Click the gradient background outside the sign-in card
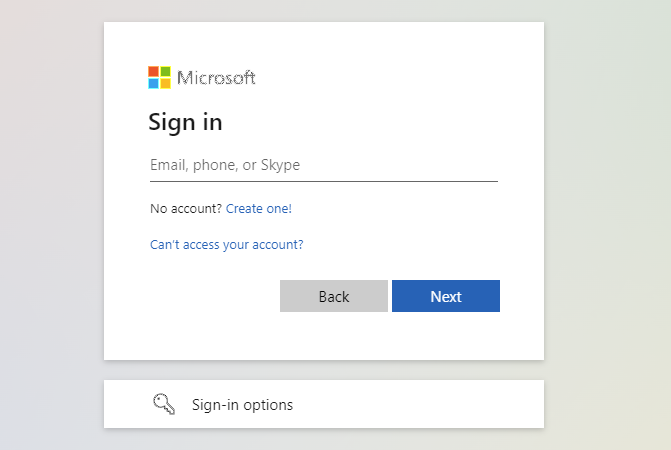Image resolution: width=671 pixels, height=450 pixels. (608, 214)
